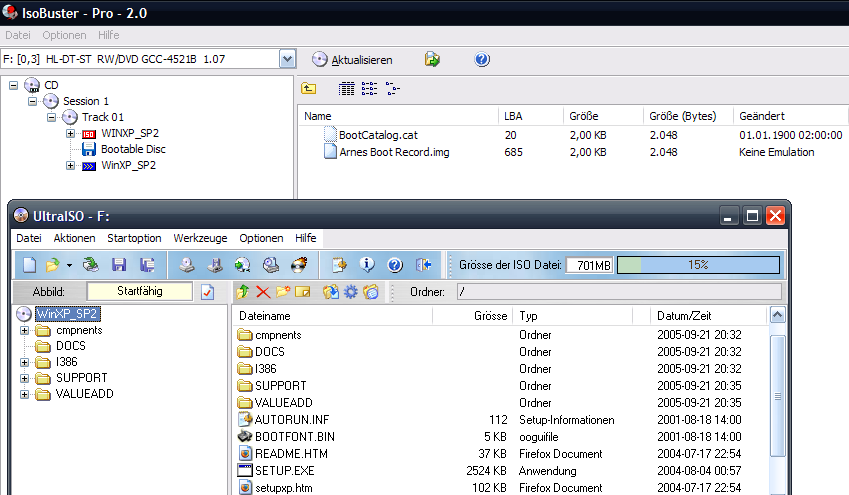Screen dimensions: 849x495
Task: Click the blue help icon in UltraISO toolbar
Action: tap(395, 265)
